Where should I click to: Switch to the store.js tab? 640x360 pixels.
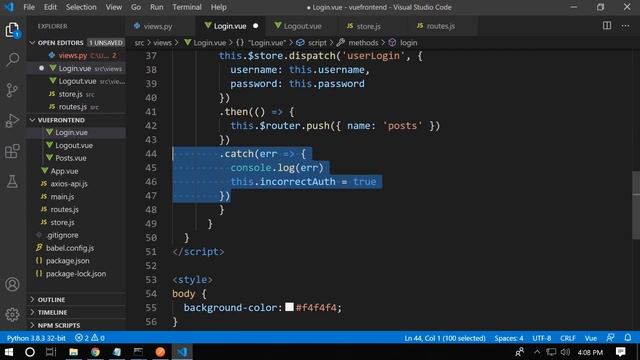pos(368,26)
